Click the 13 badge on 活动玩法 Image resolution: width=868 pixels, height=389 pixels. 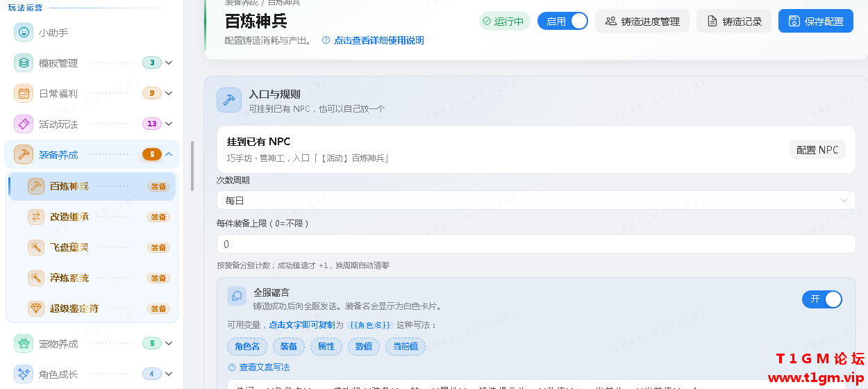(152, 124)
